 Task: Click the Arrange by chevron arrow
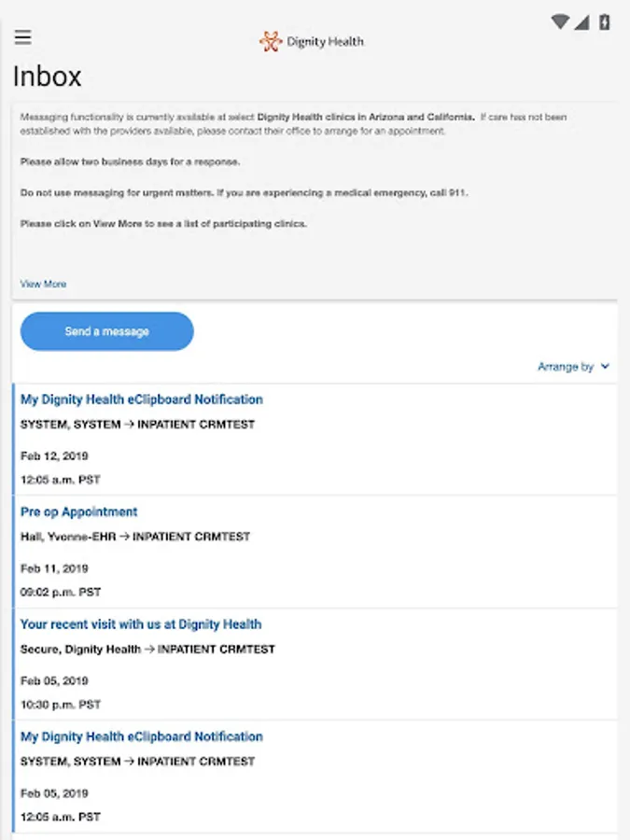[606, 367]
